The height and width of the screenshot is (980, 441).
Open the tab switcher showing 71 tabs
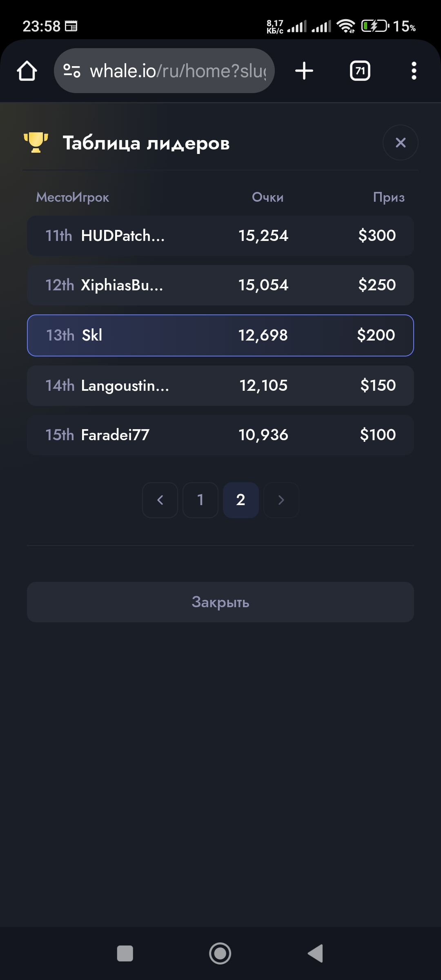coord(360,71)
